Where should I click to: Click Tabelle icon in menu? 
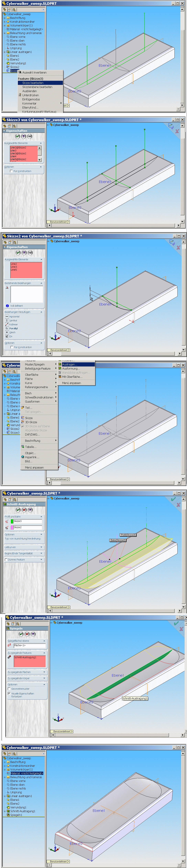pyautogui.click(x=23, y=447)
